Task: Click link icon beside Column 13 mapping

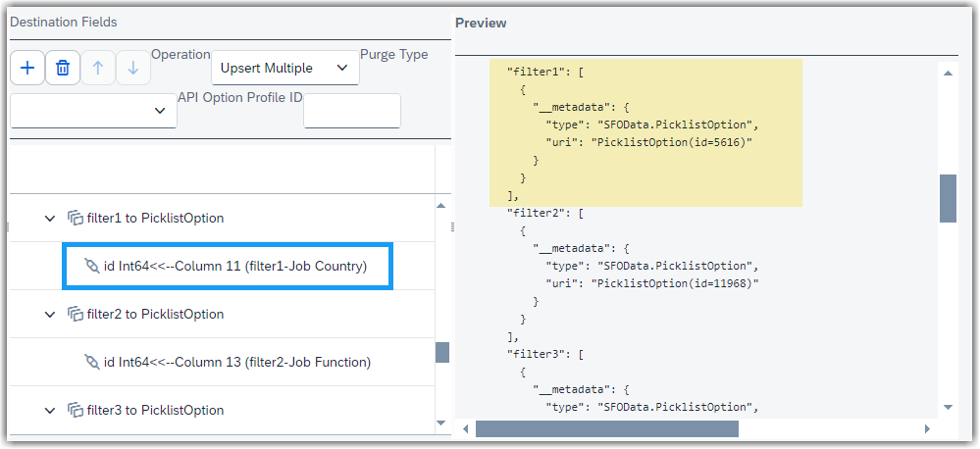Action: coord(92,362)
